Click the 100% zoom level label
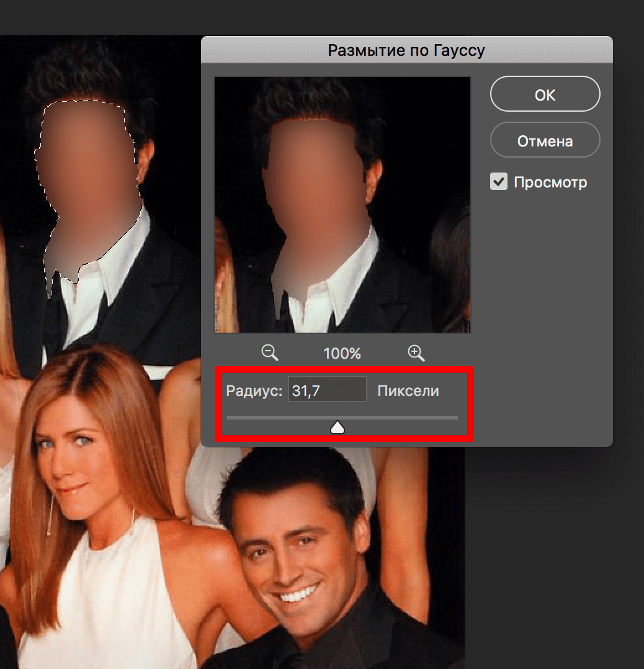 click(x=342, y=354)
